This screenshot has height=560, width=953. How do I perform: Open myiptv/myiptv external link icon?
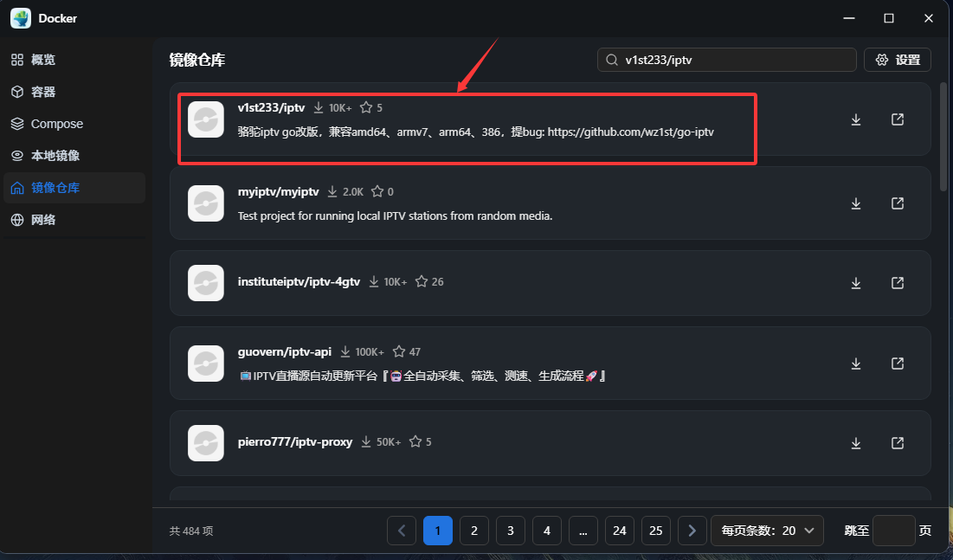pos(898,203)
